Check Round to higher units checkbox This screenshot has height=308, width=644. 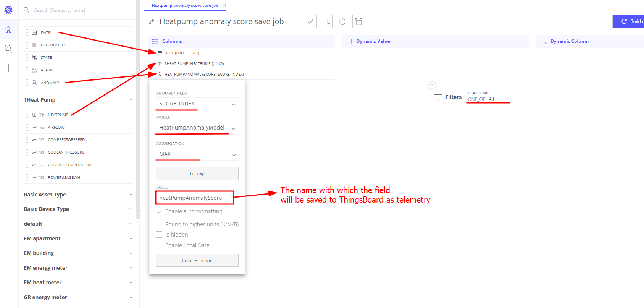coord(159,224)
